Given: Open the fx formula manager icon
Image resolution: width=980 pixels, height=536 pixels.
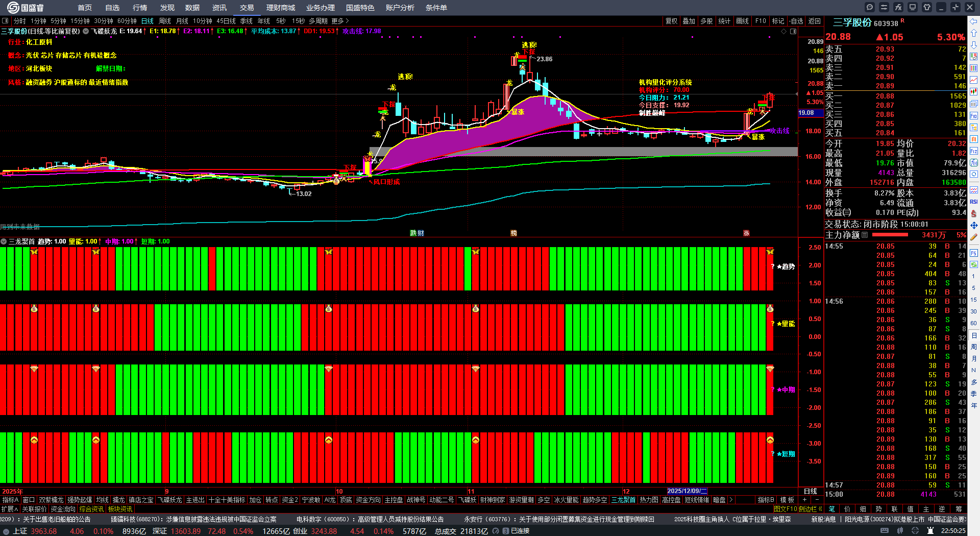Looking at the screenshot, I should pyautogui.click(x=898, y=7).
